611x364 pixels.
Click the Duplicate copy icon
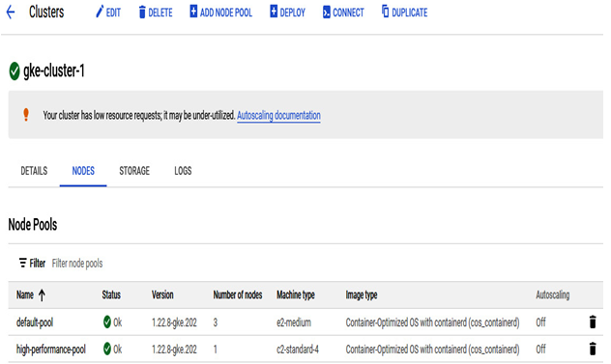[385, 12]
